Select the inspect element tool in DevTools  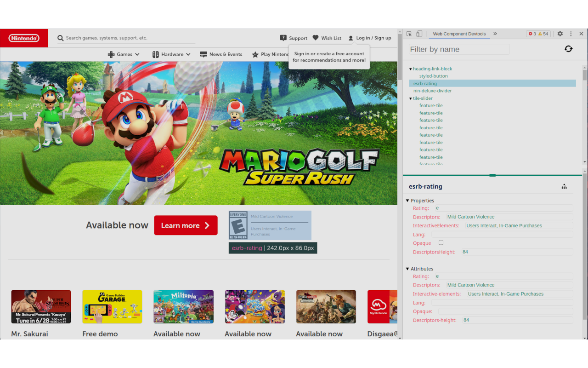coord(408,34)
